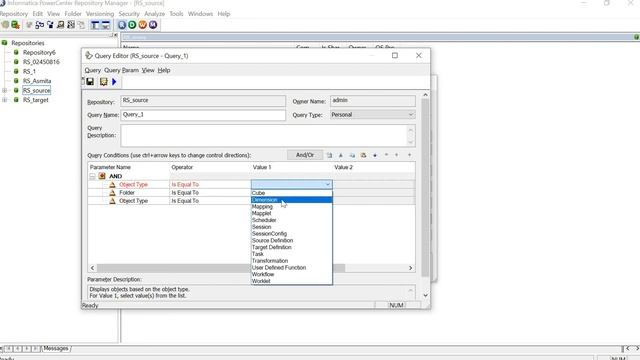The width and height of the screenshot is (640, 360).
Task: Launch Workflow Manager (W) orange icon
Action: coord(142,25)
